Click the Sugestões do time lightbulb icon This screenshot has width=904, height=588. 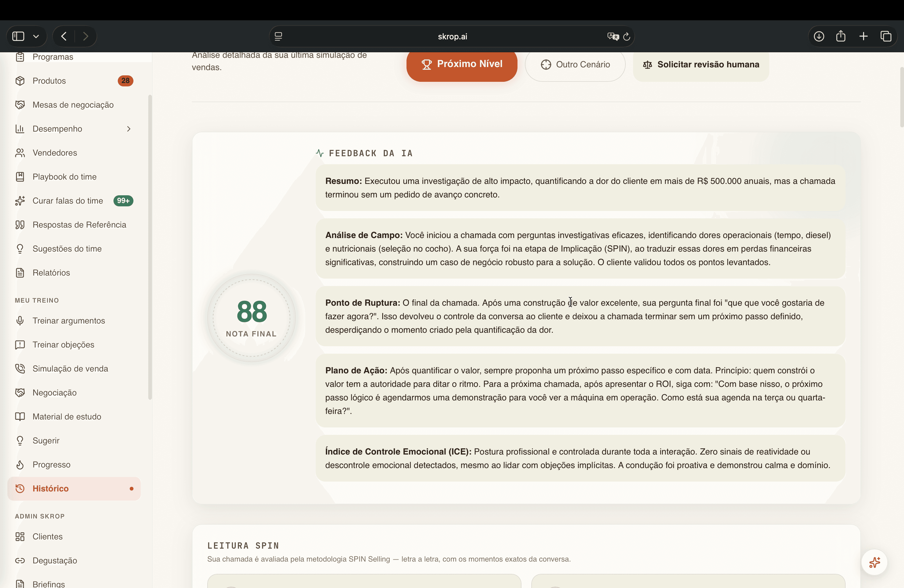tap(20, 248)
